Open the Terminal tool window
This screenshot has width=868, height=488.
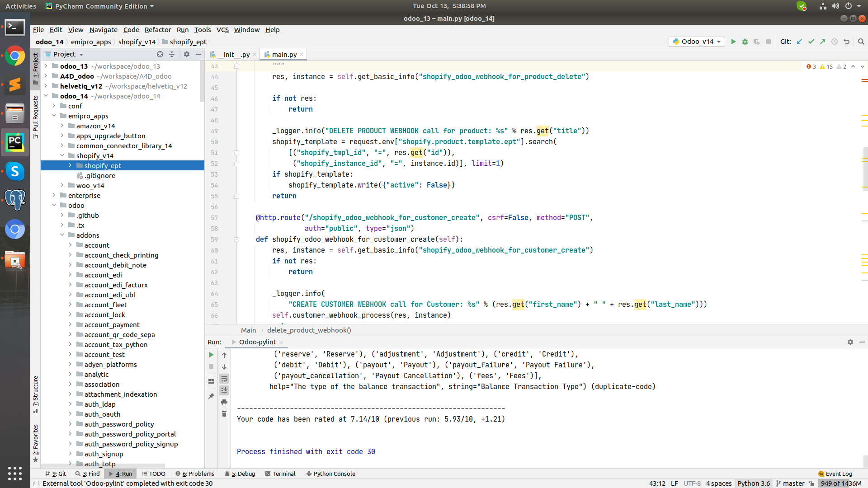280,474
